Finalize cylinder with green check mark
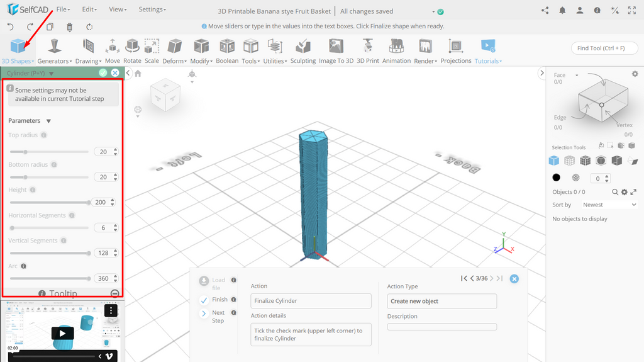The width and height of the screenshot is (644, 362). tap(103, 73)
